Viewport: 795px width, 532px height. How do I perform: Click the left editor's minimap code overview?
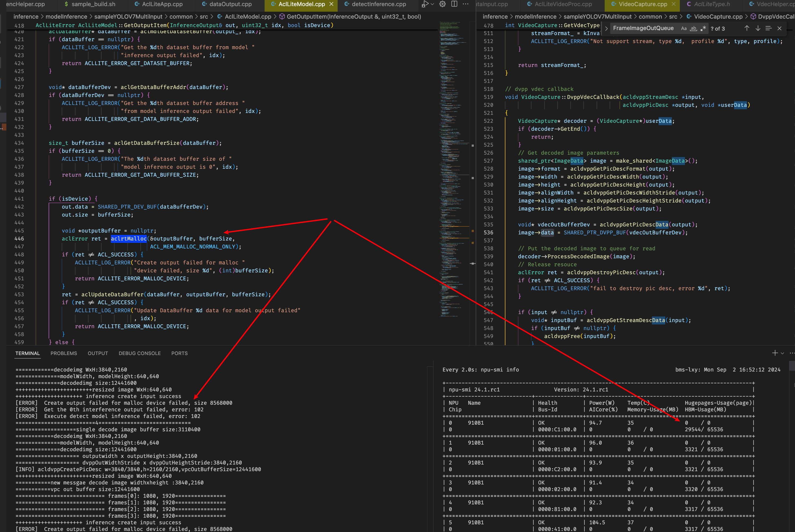point(455,170)
